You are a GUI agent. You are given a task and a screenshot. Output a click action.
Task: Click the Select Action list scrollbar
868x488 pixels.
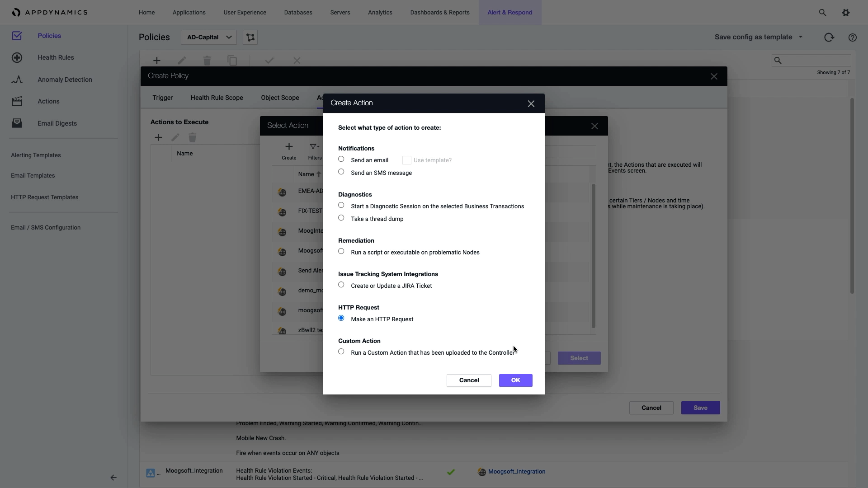594,256
